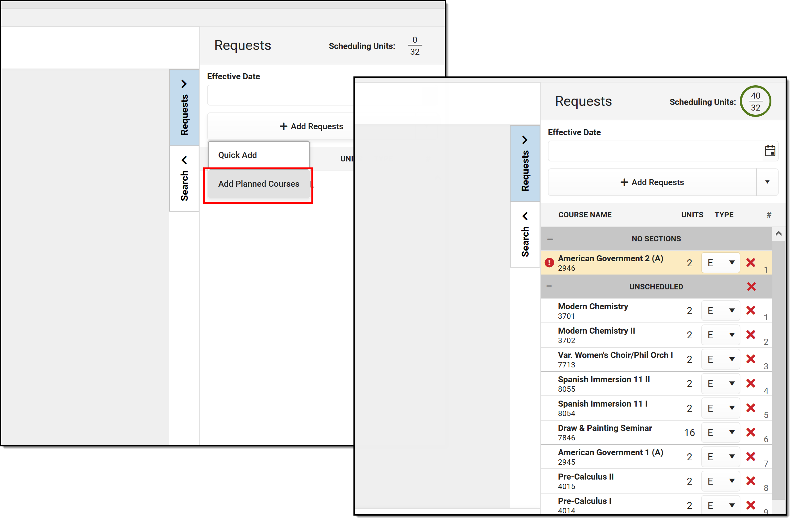Select Add Planned Courses menu option

[258, 184]
